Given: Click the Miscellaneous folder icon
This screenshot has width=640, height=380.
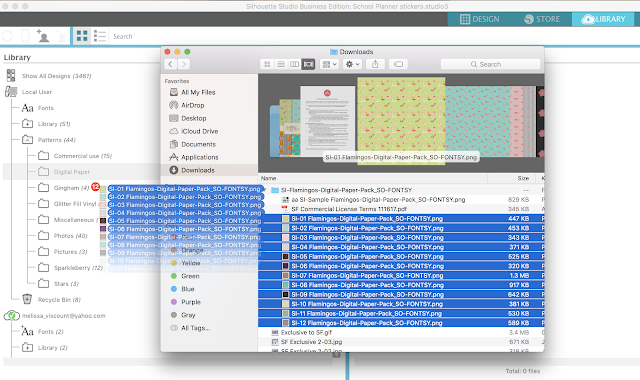Looking at the screenshot, I should coord(43,220).
